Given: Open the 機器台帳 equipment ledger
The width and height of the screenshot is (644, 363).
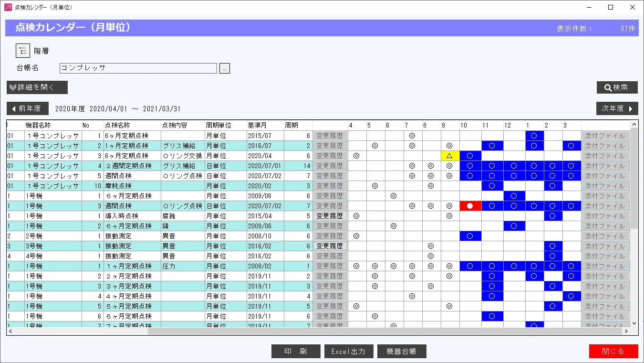Looking at the screenshot, I should click(402, 351).
